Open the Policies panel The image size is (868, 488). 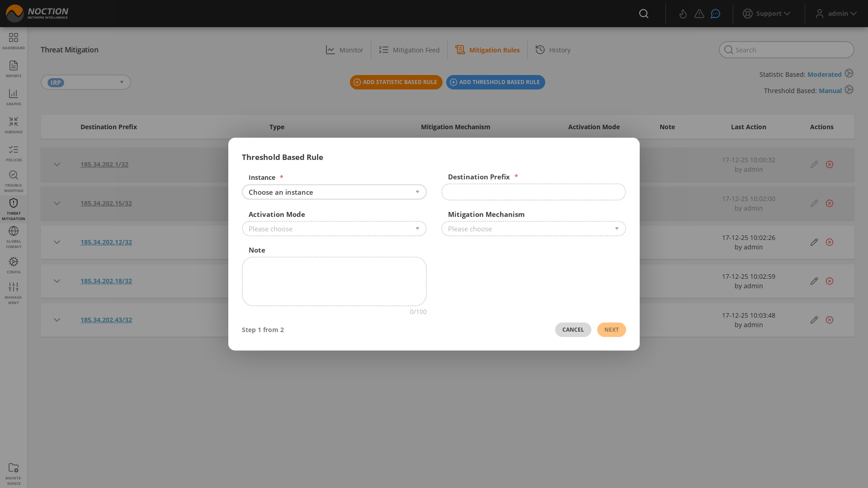click(x=14, y=153)
